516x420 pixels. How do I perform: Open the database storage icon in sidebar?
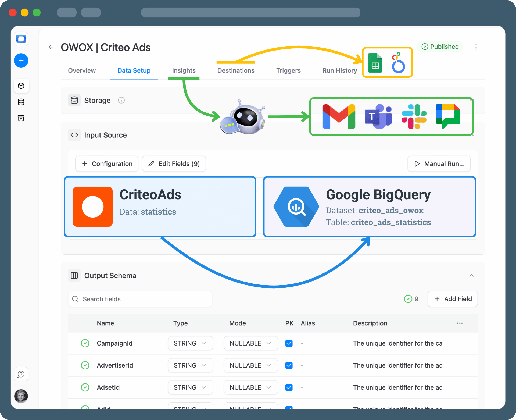click(x=21, y=102)
